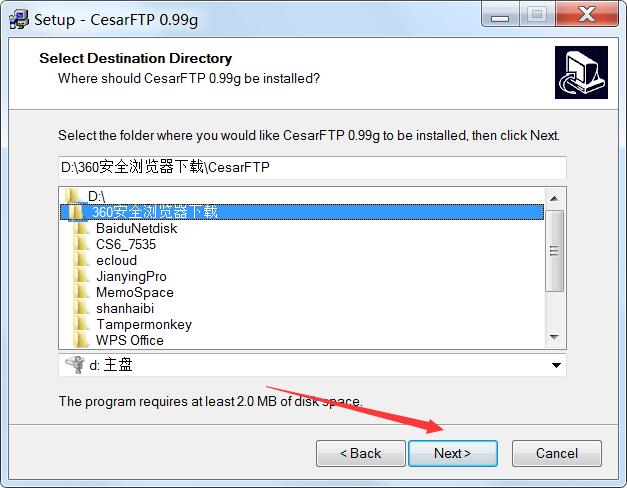Click the destination path input field
The width and height of the screenshot is (627, 488).
(x=312, y=167)
